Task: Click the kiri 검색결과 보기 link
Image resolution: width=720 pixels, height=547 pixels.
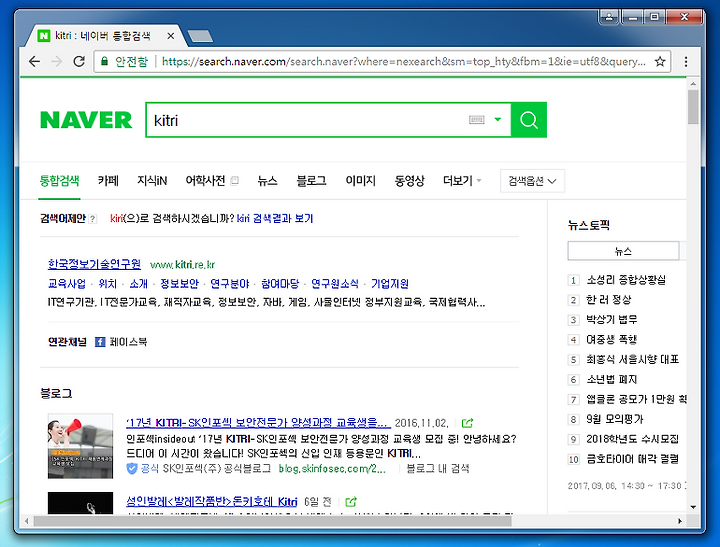Action: click(275, 219)
